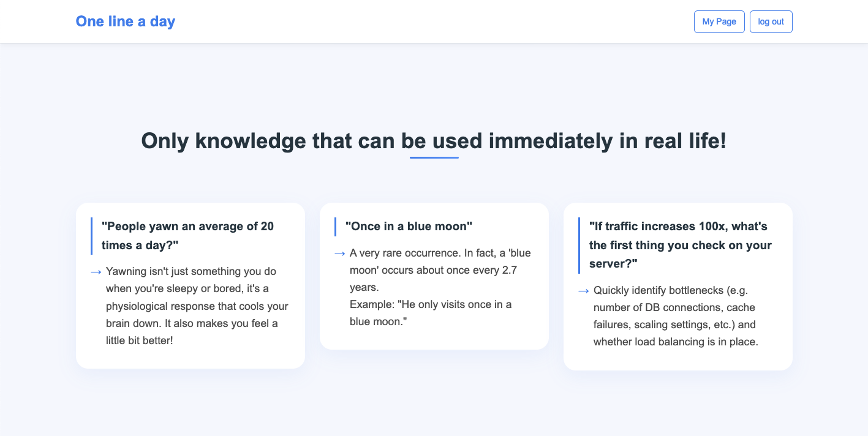
Task: Open the My Page button
Action: coord(719,21)
